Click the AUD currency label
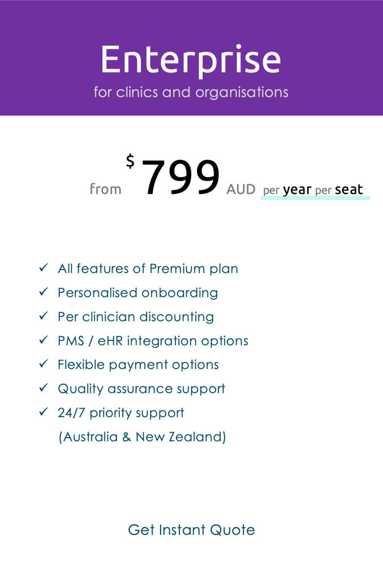This screenshot has width=383, height=588. (241, 189)
